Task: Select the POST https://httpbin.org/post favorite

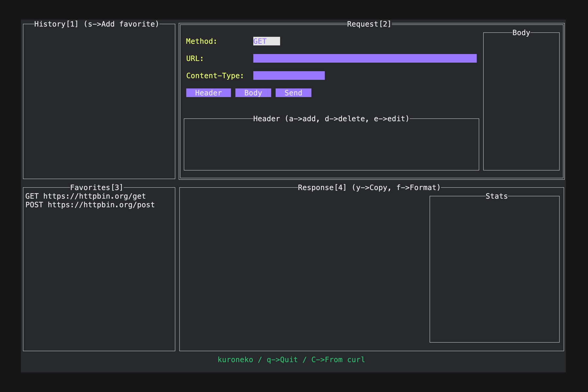Action: point(90,205)
